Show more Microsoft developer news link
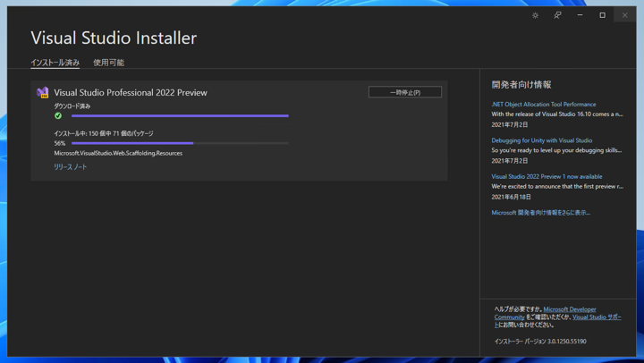Viewport: 644px width, 363px height. [x=540, y=213]
